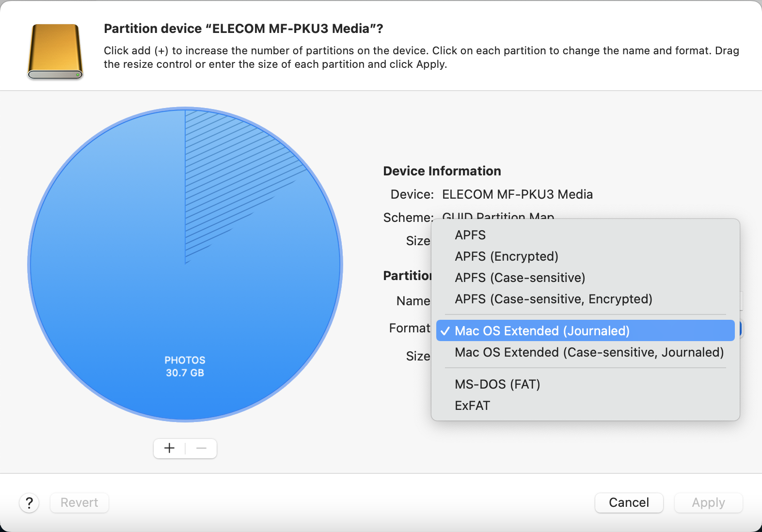Choose APFS (Encrypted) from the format list
The image size is (762, 532).
(506, 256)
